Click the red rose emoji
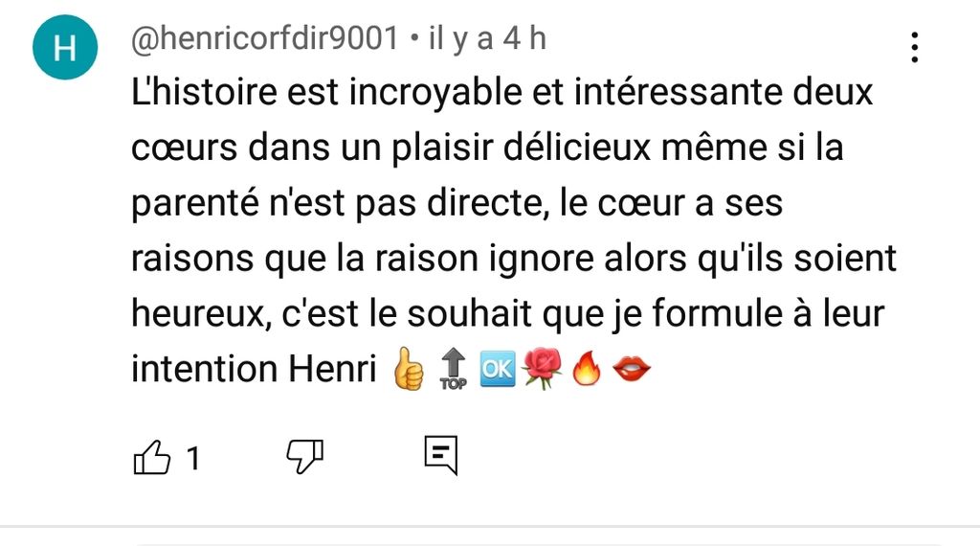 pyautogui.click(x=542, y=369)
